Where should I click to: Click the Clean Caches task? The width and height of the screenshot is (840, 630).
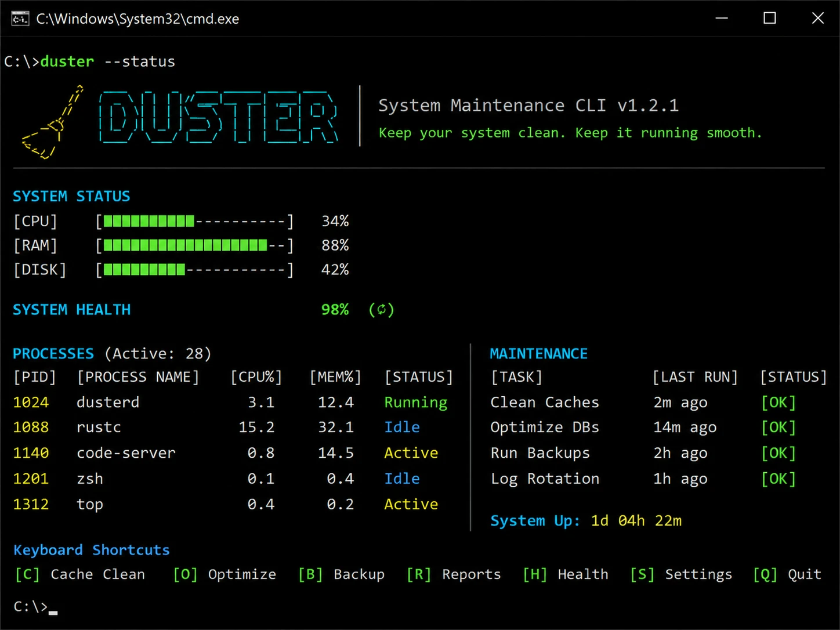click(x=545, y=402)
